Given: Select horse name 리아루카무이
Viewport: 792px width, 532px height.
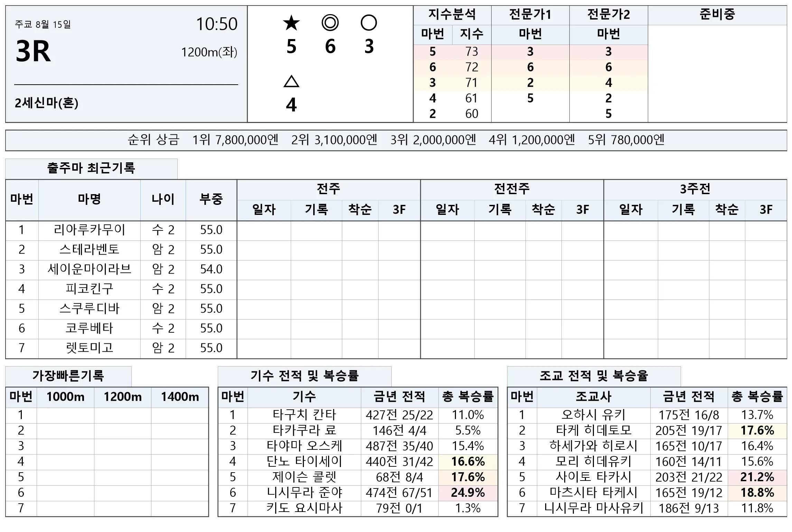Looking at the screenshot, I should (90, 230).
